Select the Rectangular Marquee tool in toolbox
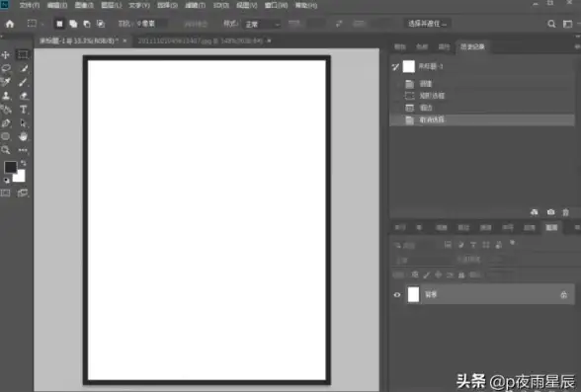 click(23, 54)
